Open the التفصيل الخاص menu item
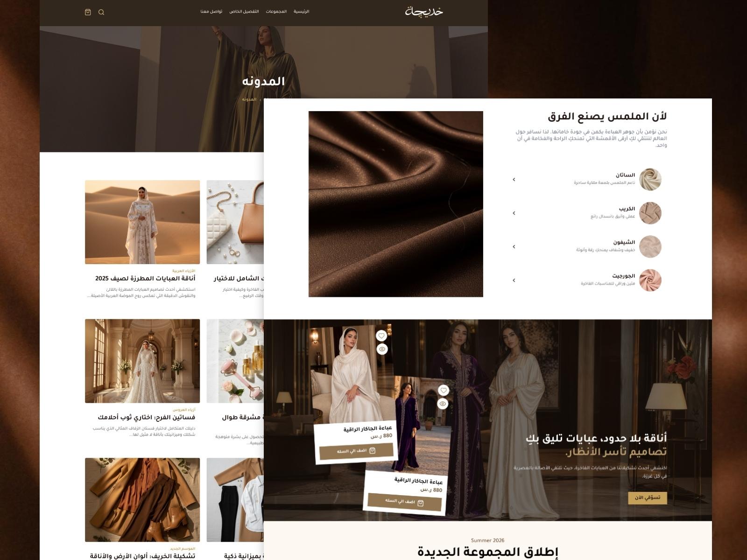Screen dimensions: 747x560 (244, 12)
